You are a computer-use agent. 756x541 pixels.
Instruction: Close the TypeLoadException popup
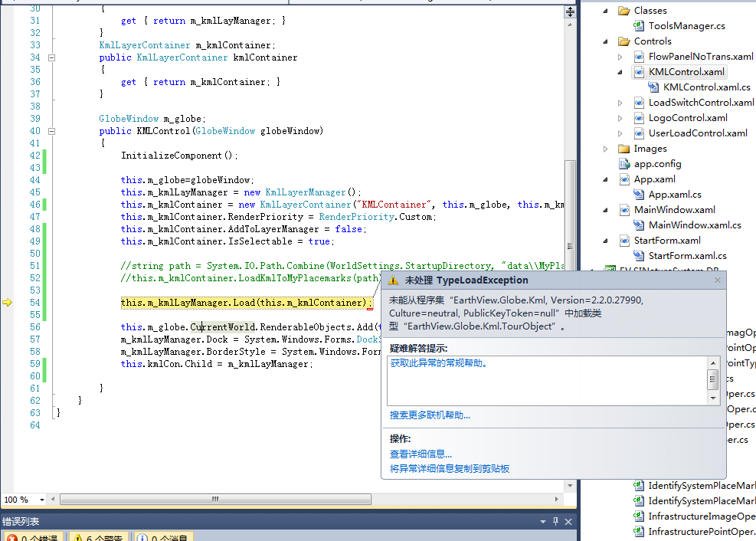[718, 280]
